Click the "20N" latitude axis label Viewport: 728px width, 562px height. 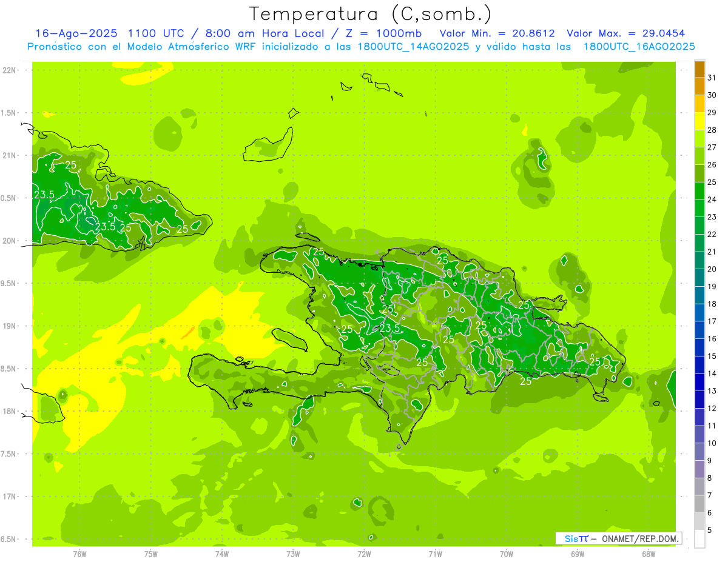click(x=9, y=241)
